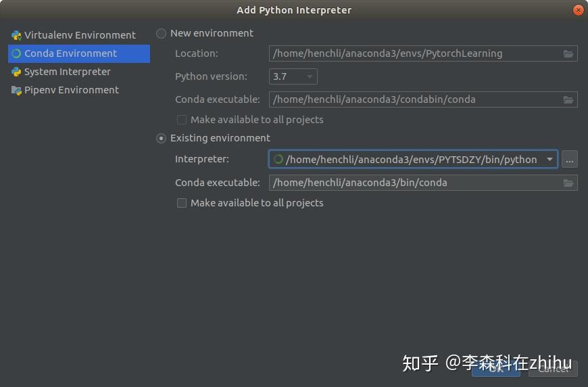Image resolution: width=588 pixels, height=387 pixels.
Task: Tick Make available to all projects under Existing environment
Action: click(x=182, y=203)
